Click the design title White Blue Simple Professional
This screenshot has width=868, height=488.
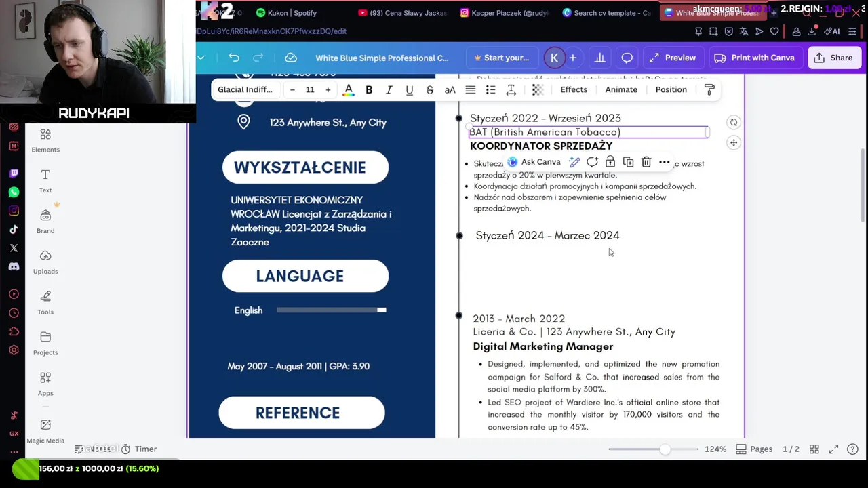(x=382, y=58)
